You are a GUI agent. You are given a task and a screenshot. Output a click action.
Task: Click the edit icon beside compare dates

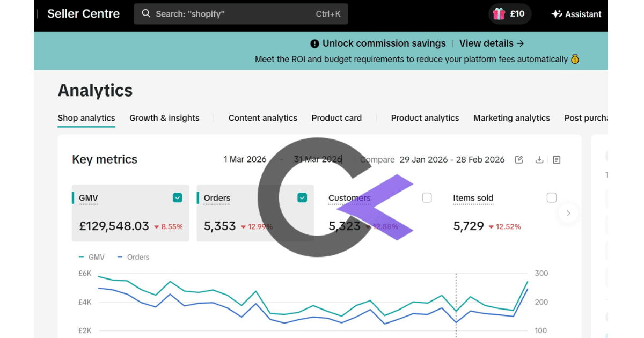click(519, 160)
